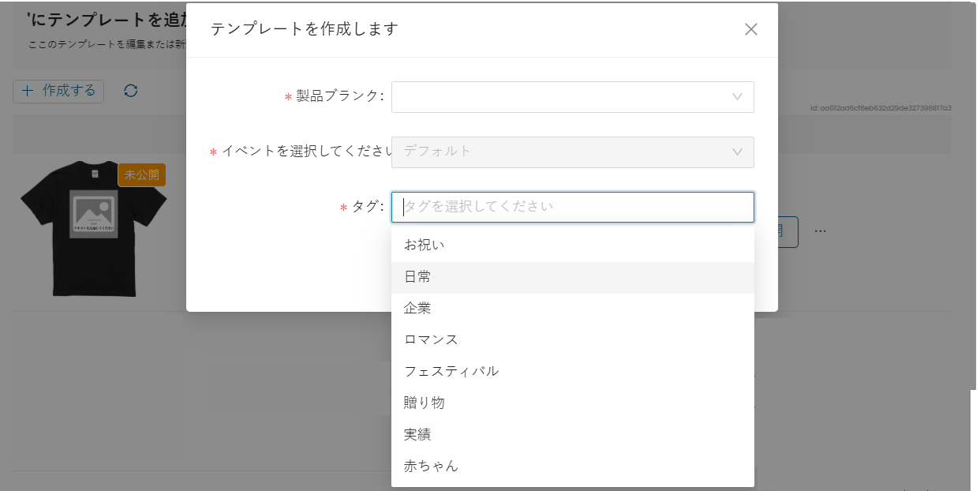Pick the 実績 tag entry
Image resolution: width=980 pixels, height=491 pixels.
(417, 434)
